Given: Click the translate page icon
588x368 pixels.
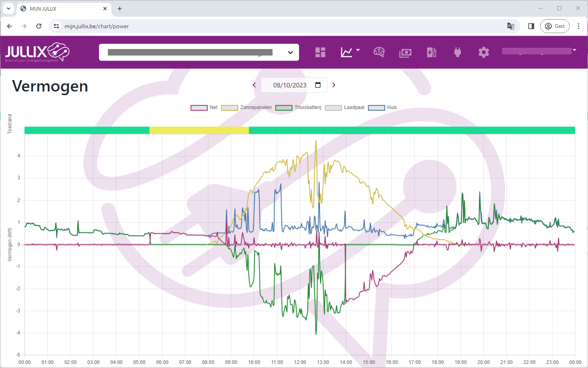Looking at the screenshot, I should tap(510, 26).
